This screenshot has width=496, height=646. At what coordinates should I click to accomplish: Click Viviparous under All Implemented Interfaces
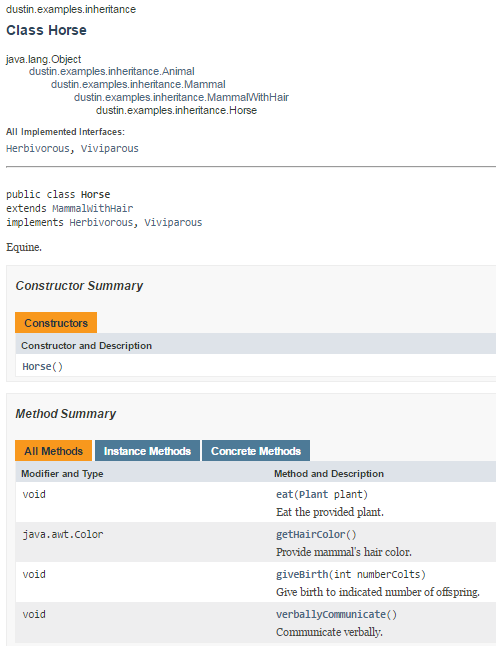tap(110, 148)
